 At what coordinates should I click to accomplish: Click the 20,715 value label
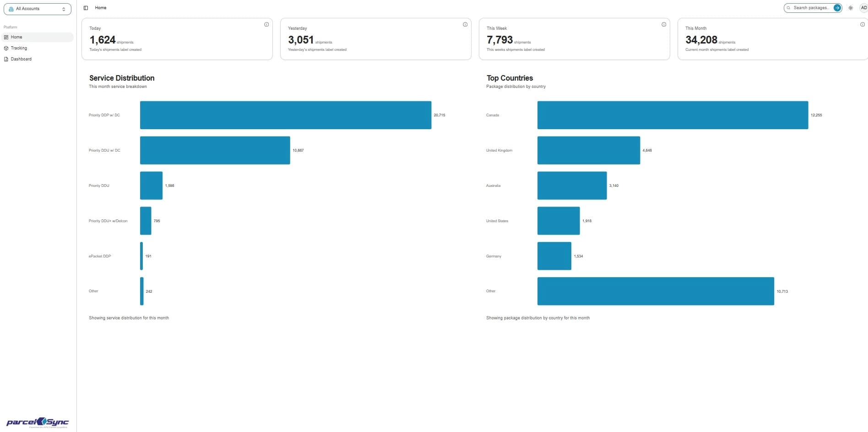439,115
